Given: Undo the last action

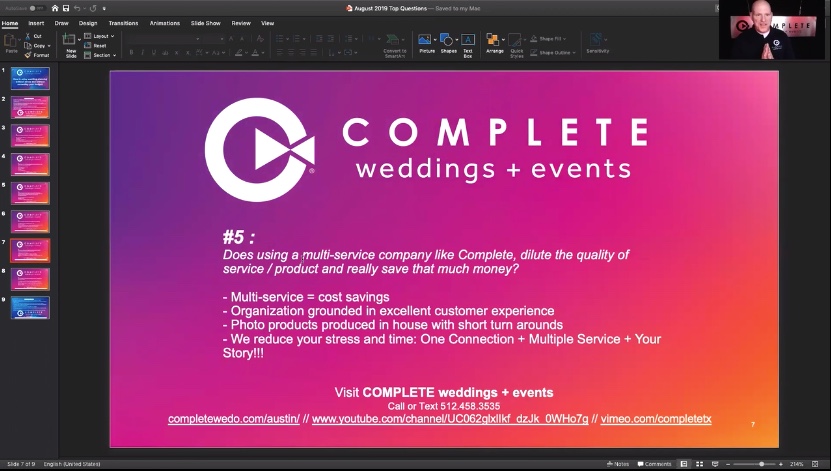Looking at the screenshot, I should (x=77, y=8).
